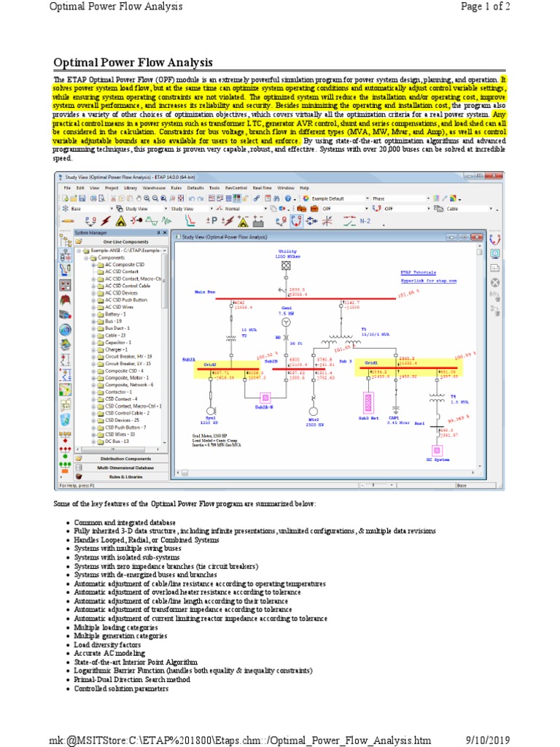
Task: Open the Arc Flash warning triangle mode icon
Action: pyautogui.click(x=121, y=221)
